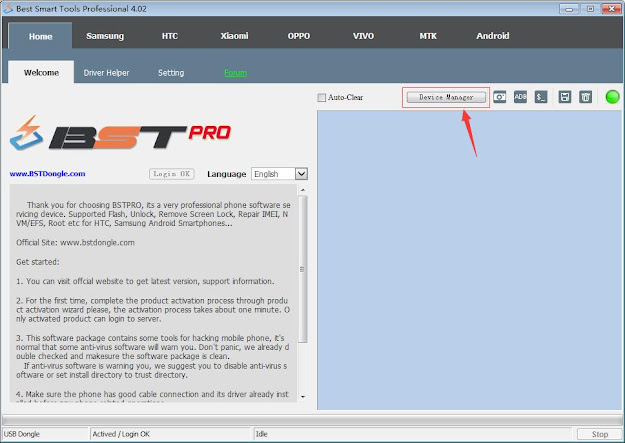
Task: Click the bottom progress bar
Action: coord(312,420)
